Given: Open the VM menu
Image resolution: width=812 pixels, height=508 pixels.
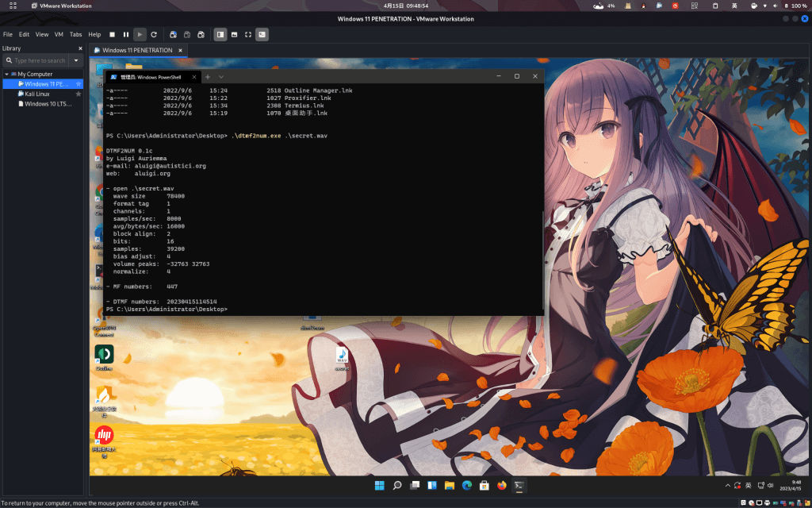Looking at the screenshot, I should click(x=59, y=35).
